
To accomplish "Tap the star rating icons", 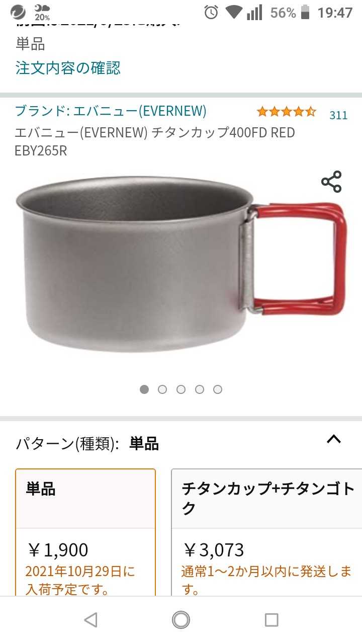I will tap(286, 112).
